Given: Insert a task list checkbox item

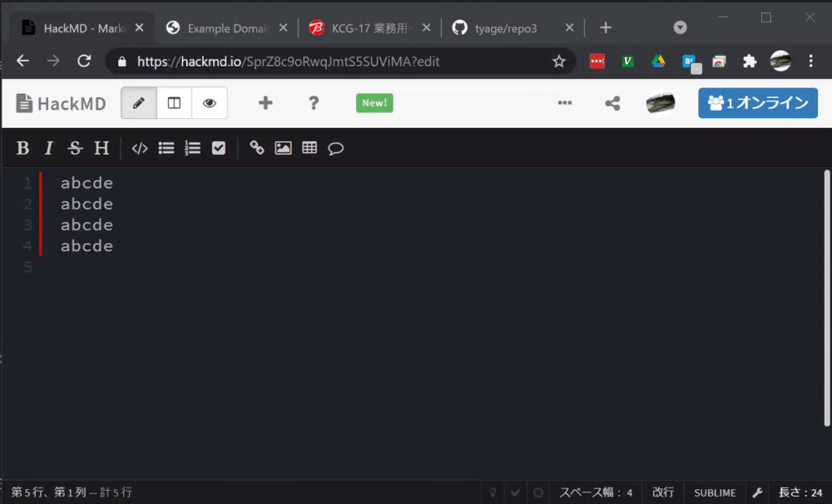Looking at the screenshot, I should (218, 147).
